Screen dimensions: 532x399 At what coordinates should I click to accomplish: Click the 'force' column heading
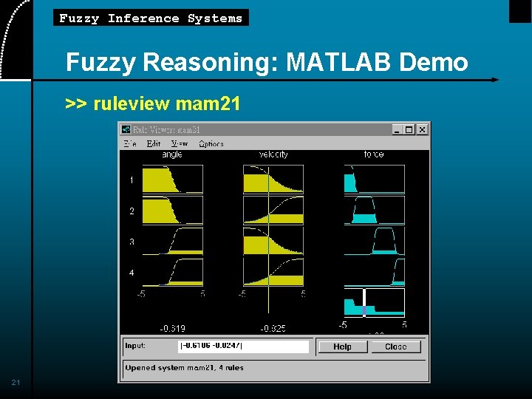coord(374,154)
